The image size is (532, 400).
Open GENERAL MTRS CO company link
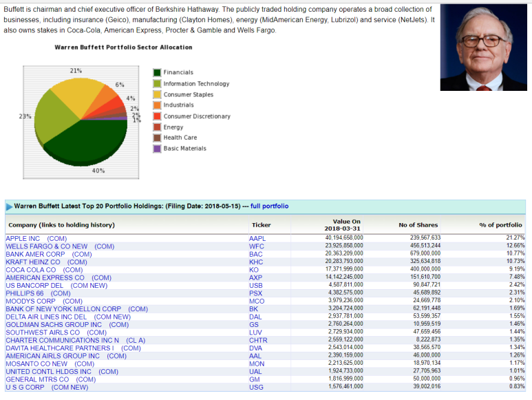pos(51,379)
